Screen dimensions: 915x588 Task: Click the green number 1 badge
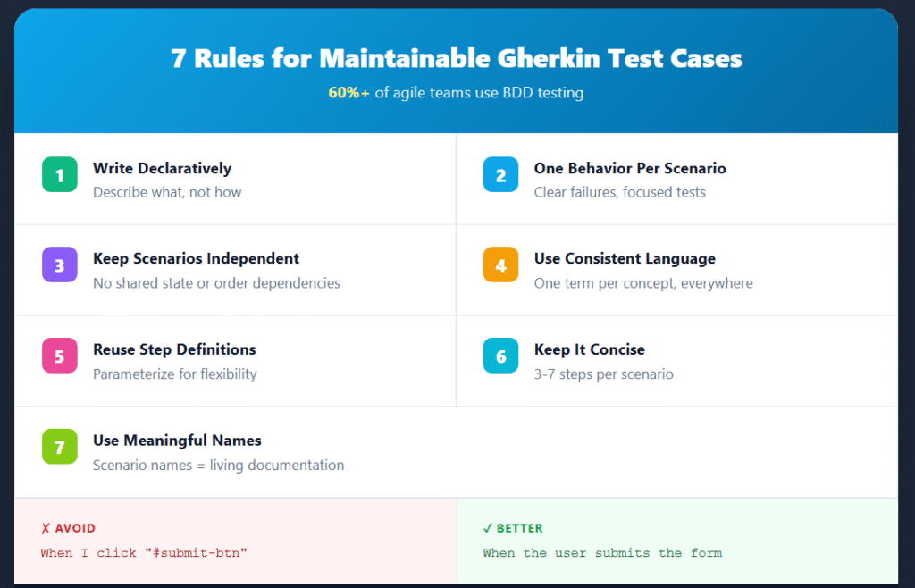[x=60, y=174]
